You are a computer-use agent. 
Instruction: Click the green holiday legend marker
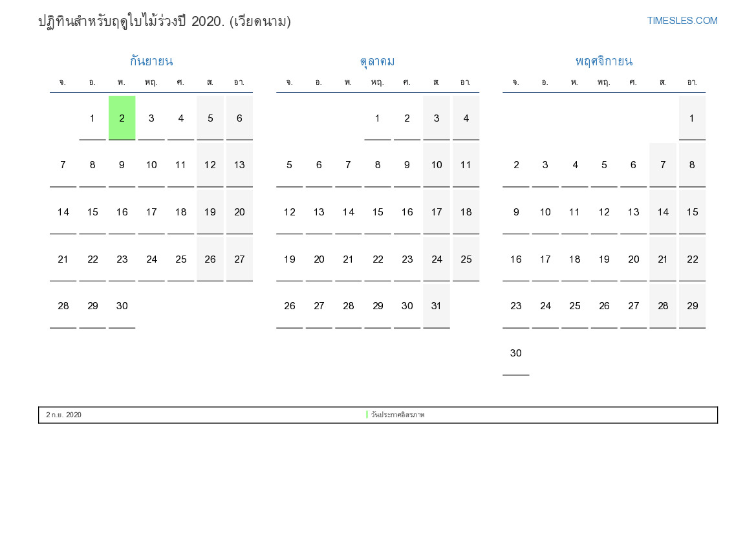pos(367,415)
